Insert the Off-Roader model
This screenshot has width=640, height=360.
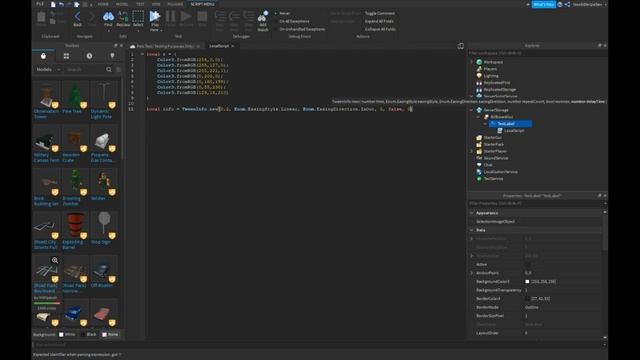[x=104, y=269]
